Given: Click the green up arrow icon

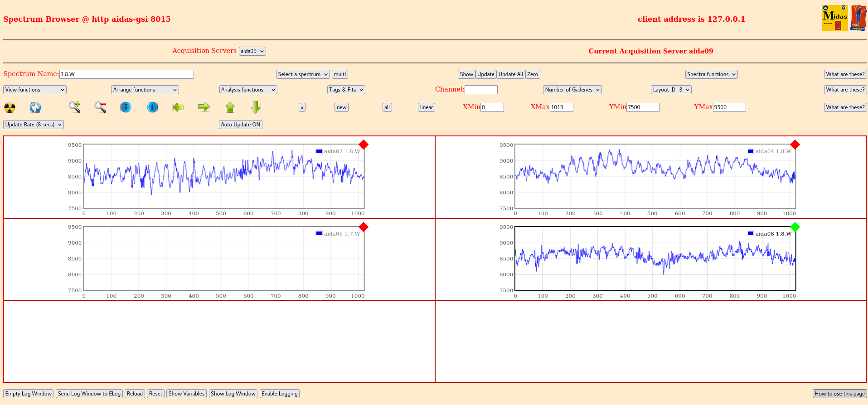Looking at the screenshot, I should click(230, 107).
